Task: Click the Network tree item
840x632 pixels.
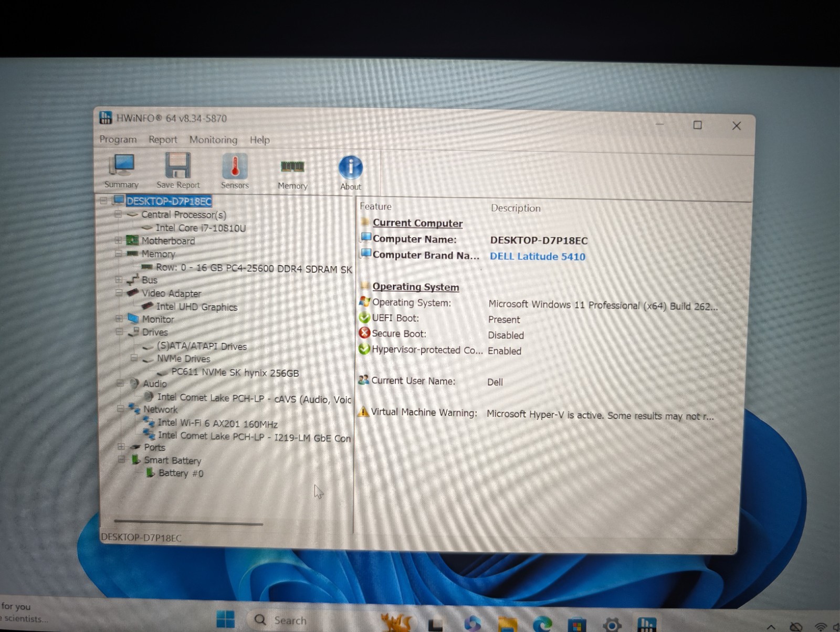Action: click(x=161, y=409)
